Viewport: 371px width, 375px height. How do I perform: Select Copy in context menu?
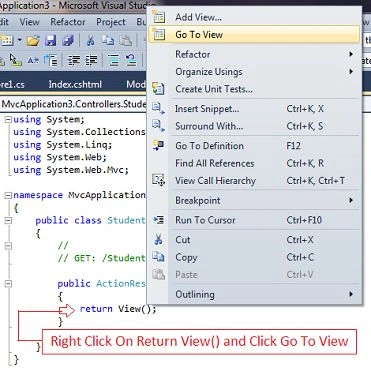click(x=254, y=257)
